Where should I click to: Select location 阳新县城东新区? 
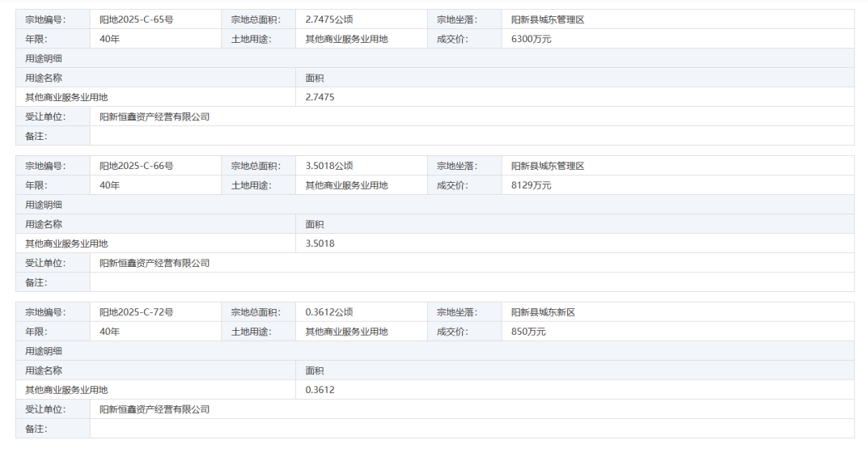543,312
